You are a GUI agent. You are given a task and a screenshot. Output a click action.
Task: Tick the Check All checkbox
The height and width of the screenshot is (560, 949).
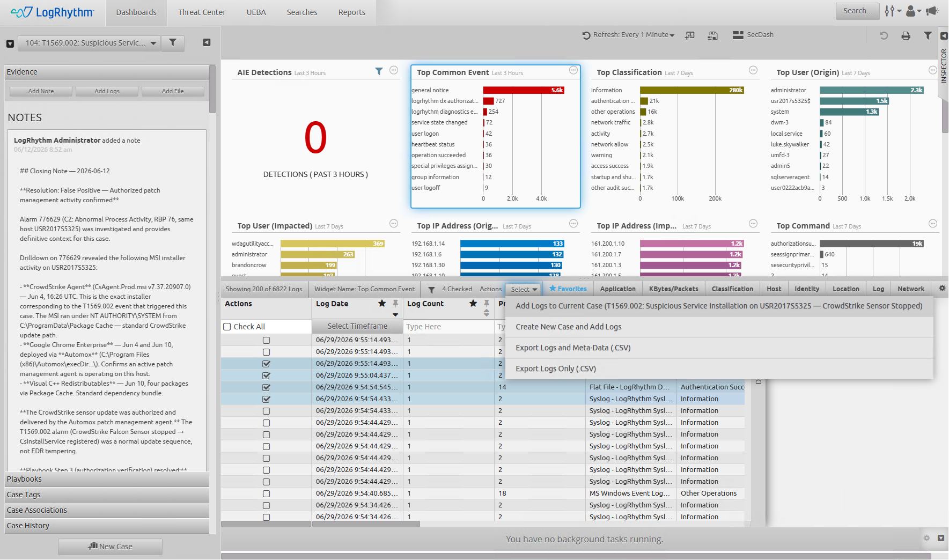coord(227,327)
